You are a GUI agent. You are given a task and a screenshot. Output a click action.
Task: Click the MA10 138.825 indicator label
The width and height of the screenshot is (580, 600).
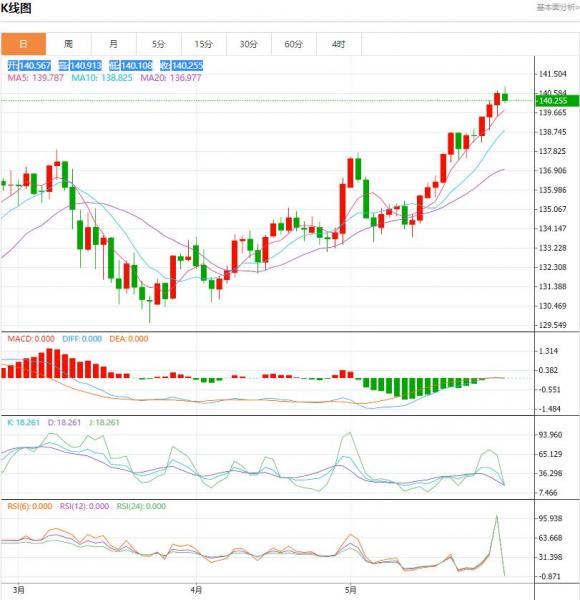[102, 78]
